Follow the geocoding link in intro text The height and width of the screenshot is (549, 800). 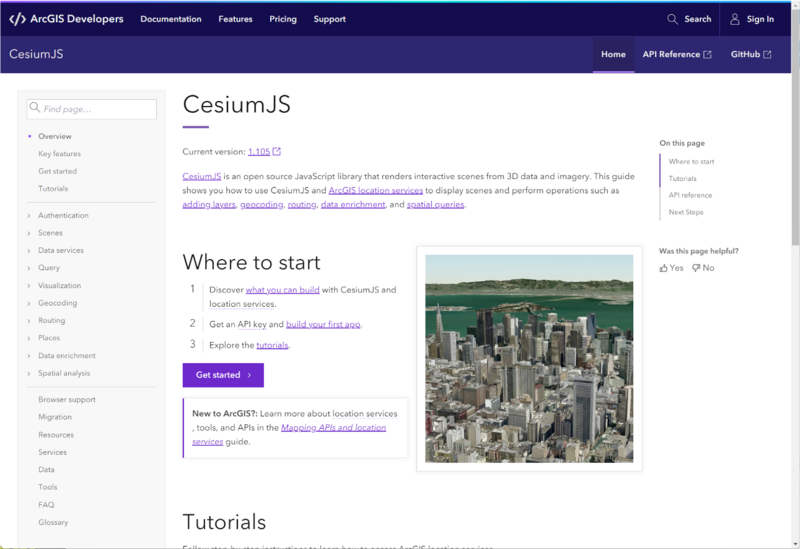[x=261, y=205]
